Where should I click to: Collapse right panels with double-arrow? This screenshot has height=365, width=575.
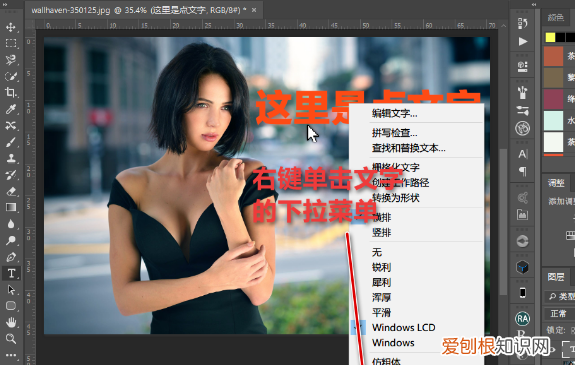[x=534, y=4]
